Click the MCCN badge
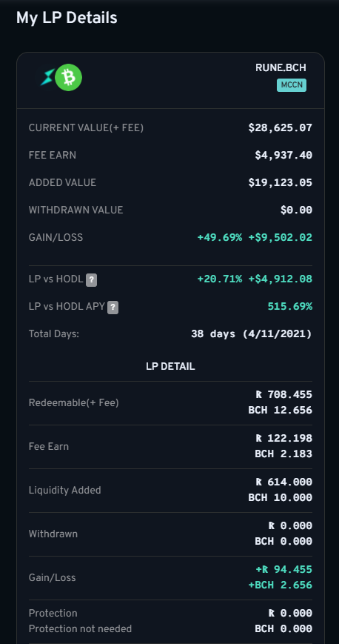 [x=292, y=85]
